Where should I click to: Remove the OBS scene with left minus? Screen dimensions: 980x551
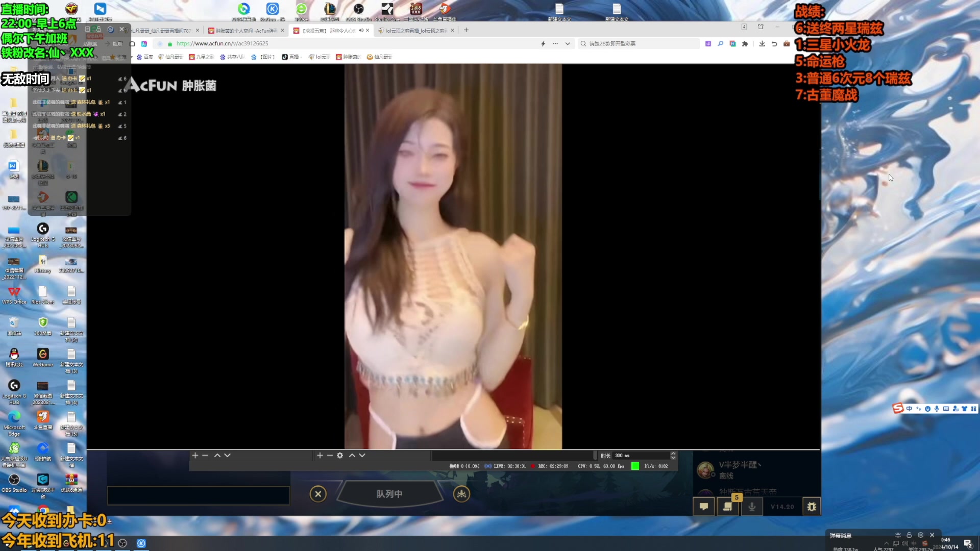pos(205,455)
